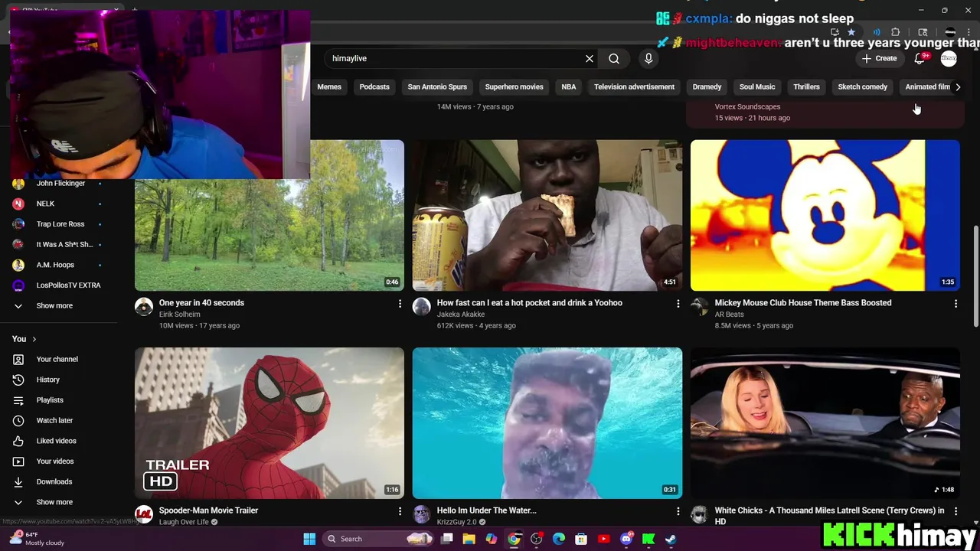The height and width of the screenshot is (551, 980).
Task: Select the Memes filter chip
Action: [x=329, y=87]
